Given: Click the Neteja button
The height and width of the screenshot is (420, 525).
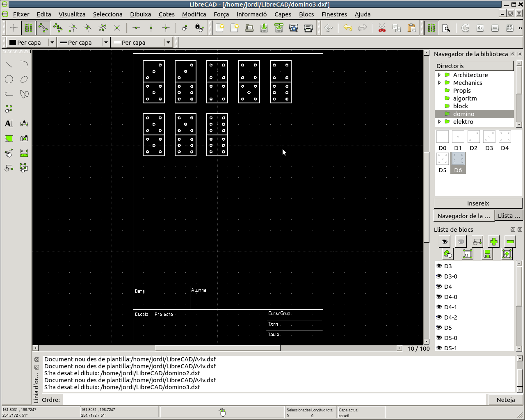Looking at the screenshot, I should click(x=505, y=400).
